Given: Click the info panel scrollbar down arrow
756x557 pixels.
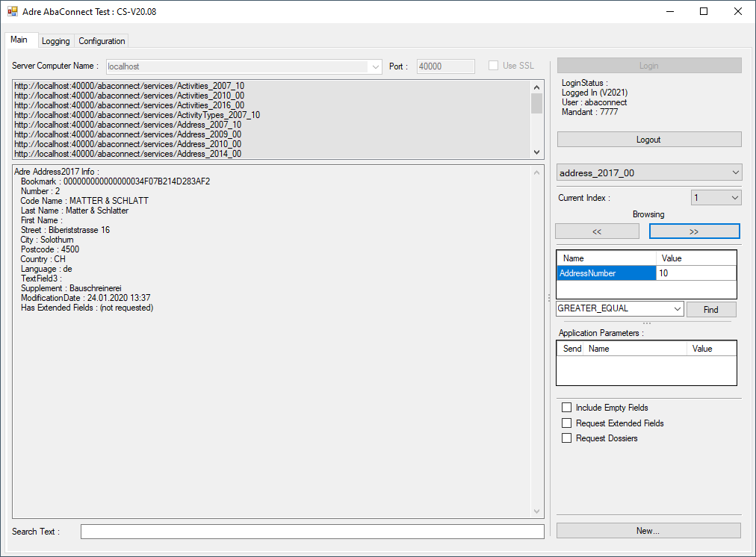Looking at the screenshot, I should pos(536,511).
